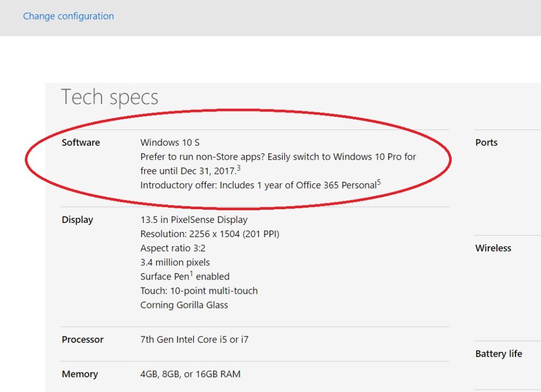Click the 'Prefer to run non-Store apps?' line

tap(278, 157)
